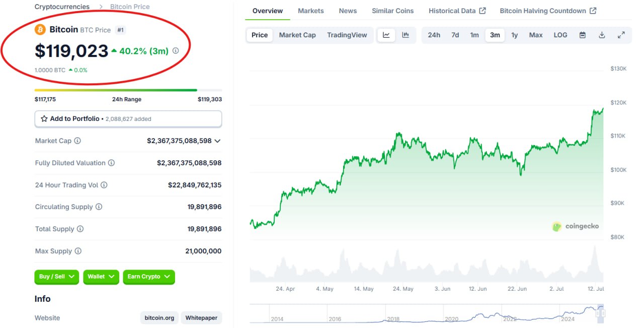Image resolution: width=644 pixels, height=328 pixels.
Task: Click info icon next to Market Cap
Action: pos(77,141)
